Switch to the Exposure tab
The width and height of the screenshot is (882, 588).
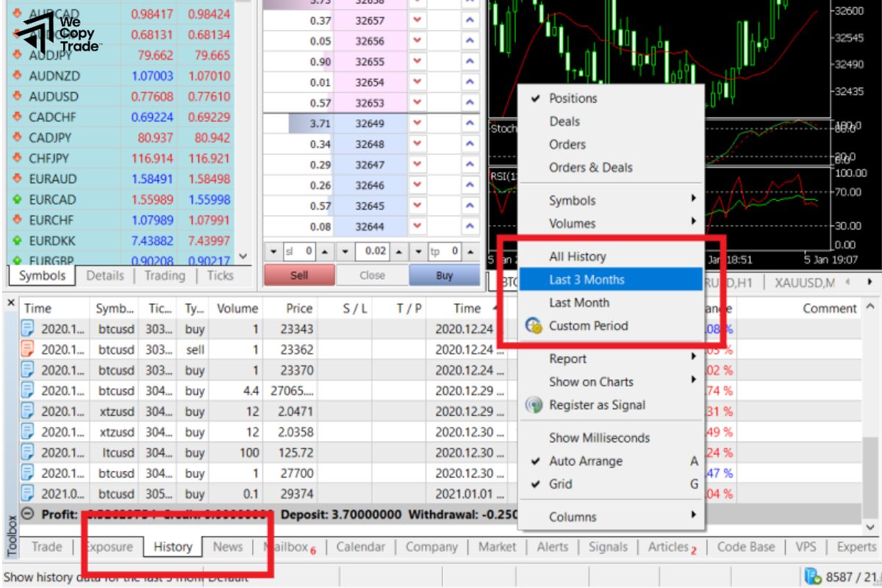(110, 547)
